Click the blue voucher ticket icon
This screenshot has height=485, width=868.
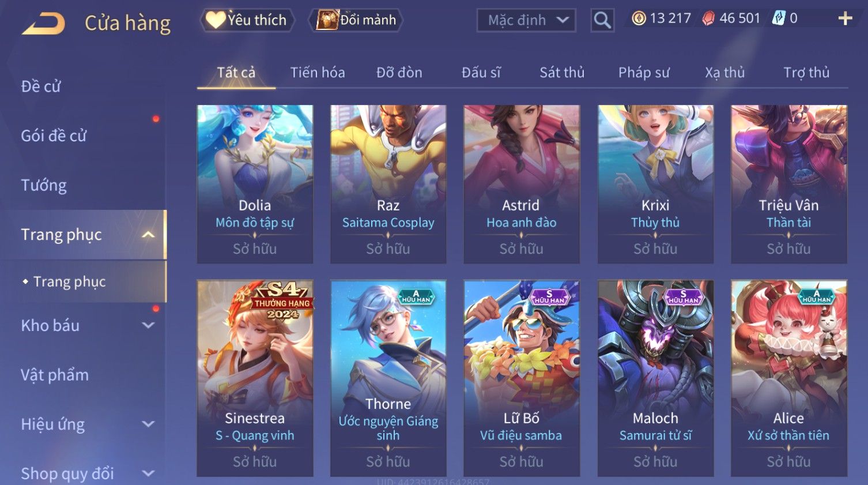pyautogui.click(x=779, y=18)
